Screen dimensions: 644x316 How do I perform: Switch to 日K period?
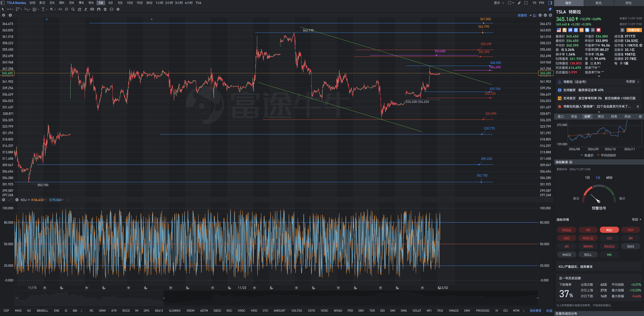(x=52, y=3)
